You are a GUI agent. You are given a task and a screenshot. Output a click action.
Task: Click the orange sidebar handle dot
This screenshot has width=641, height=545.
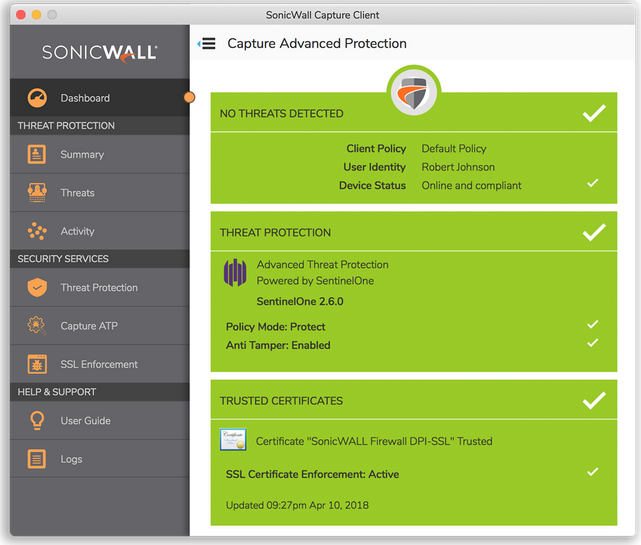pyautogui.click(x=189, y=97)
